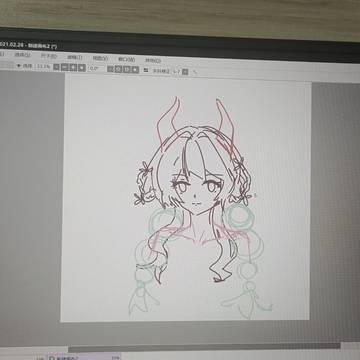Click the 0.0° rotation angle field

(x=93, y=68)
